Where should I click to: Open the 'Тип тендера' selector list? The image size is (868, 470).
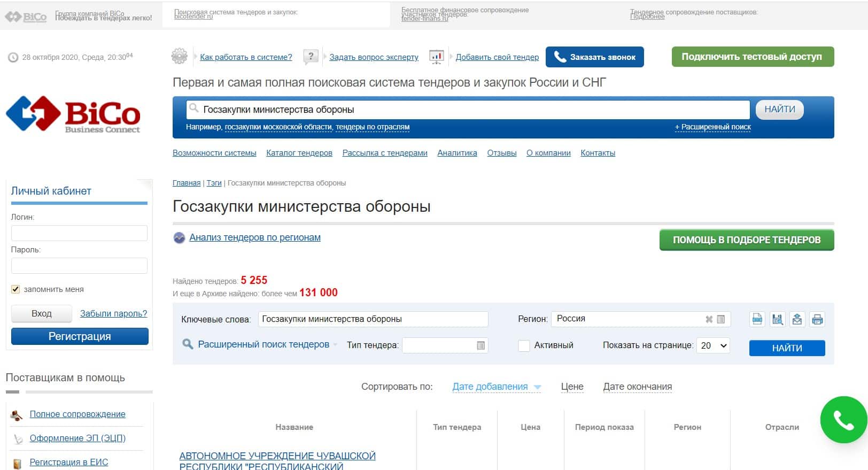(x=480, y=345)
